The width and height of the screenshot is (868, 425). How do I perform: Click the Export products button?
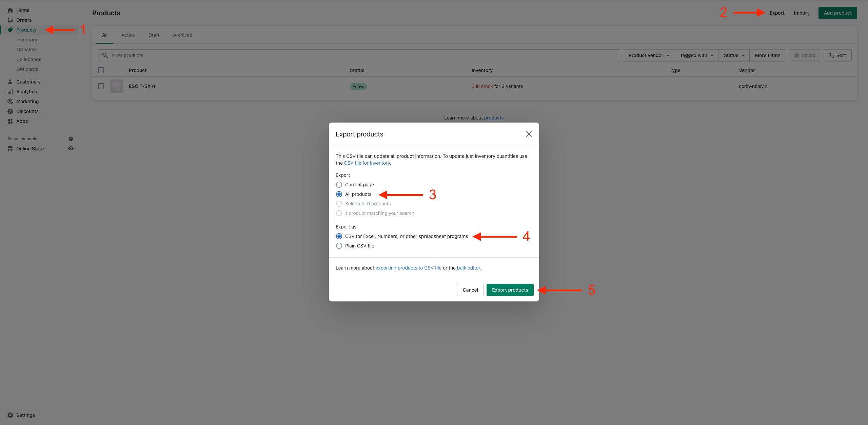510,290
